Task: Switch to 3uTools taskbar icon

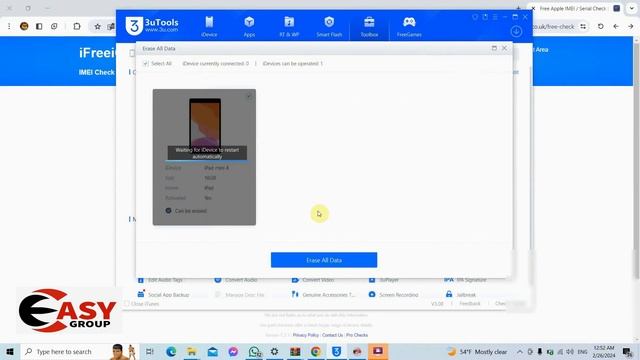Action: click(x=336, y=351)
